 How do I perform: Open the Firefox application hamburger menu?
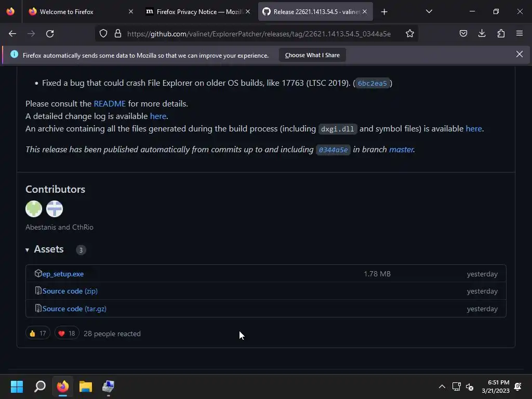click(x=520, y=34)
